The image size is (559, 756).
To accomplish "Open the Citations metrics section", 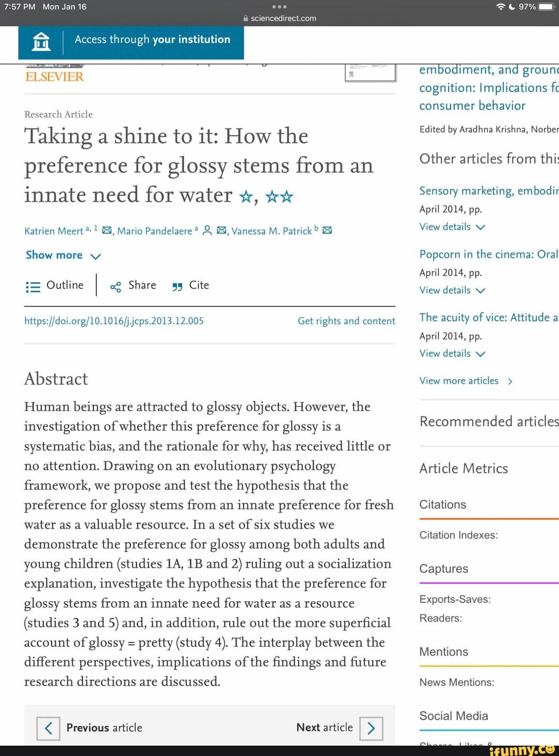I will [443, 504].
